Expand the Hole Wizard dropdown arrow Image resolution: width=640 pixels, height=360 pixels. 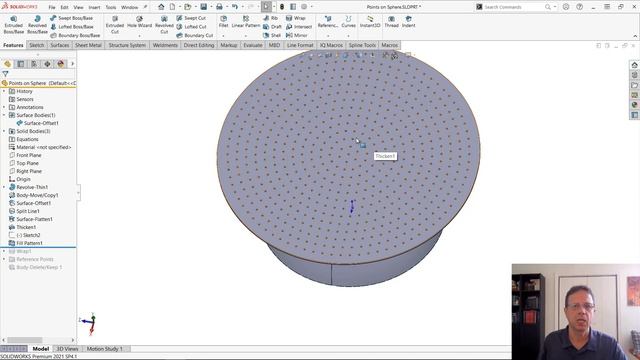click(139, 36)
